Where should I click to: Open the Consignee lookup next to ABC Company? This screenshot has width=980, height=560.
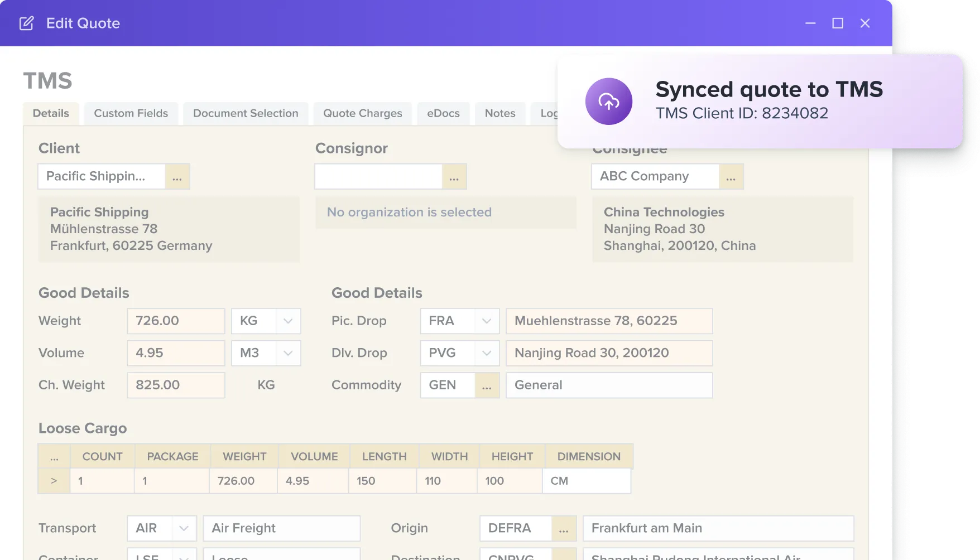732,176
